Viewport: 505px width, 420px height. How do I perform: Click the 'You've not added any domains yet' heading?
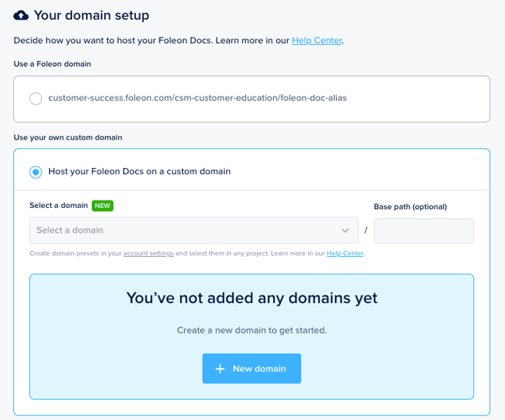click(252, 298)
